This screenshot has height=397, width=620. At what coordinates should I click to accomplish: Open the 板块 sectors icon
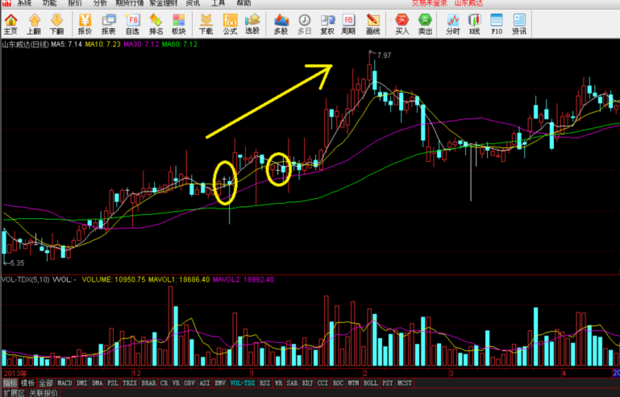[x=179, y=24]
